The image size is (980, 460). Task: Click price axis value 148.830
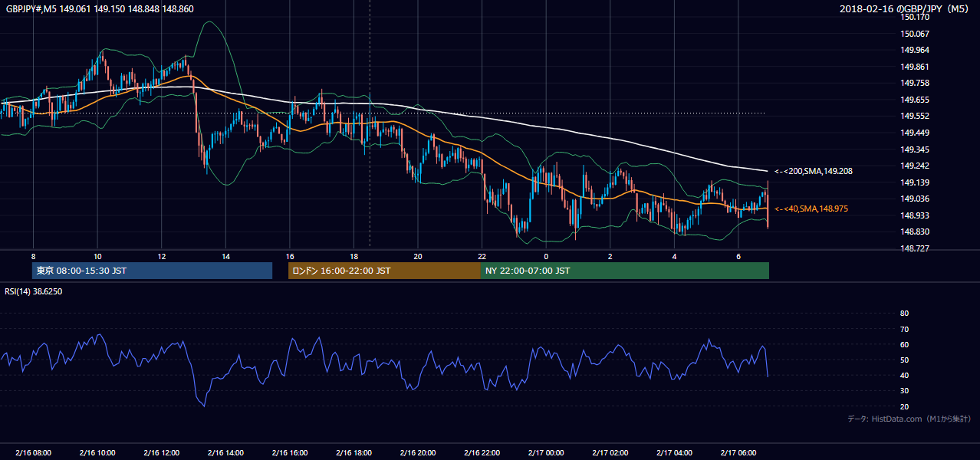point(915,232)
